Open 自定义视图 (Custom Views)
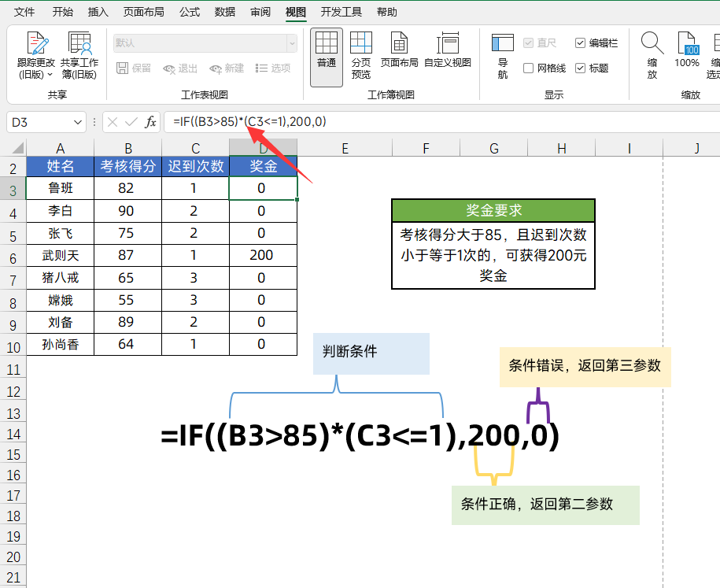 [447, 57]
